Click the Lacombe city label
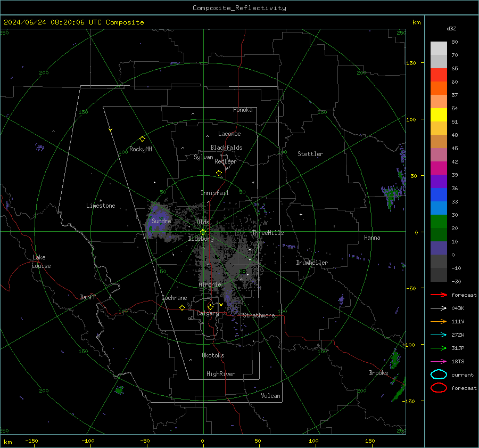Viewport: 479px width, 448px height. tap(229, 134)
